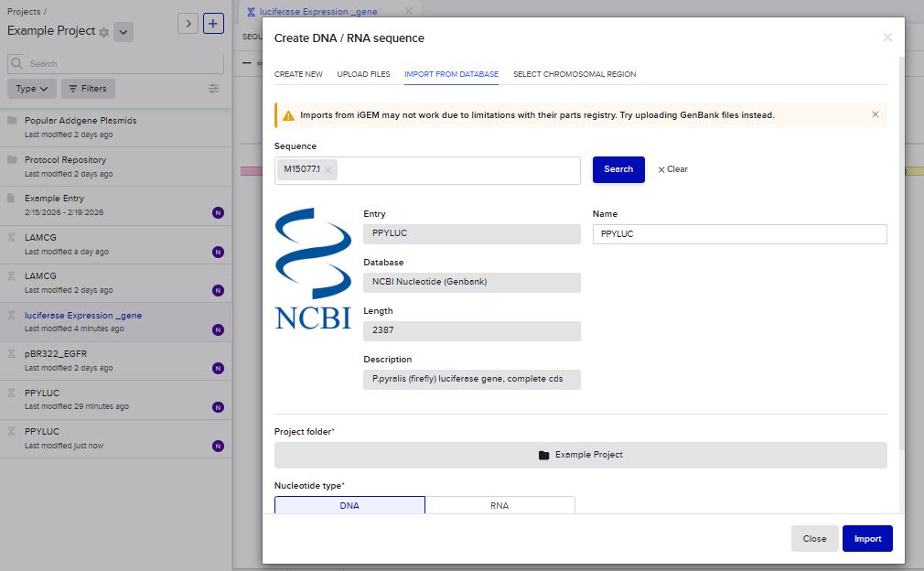The image size is (924, 571).
Task: Open Example Project settings gear
Action: point(103,32)
